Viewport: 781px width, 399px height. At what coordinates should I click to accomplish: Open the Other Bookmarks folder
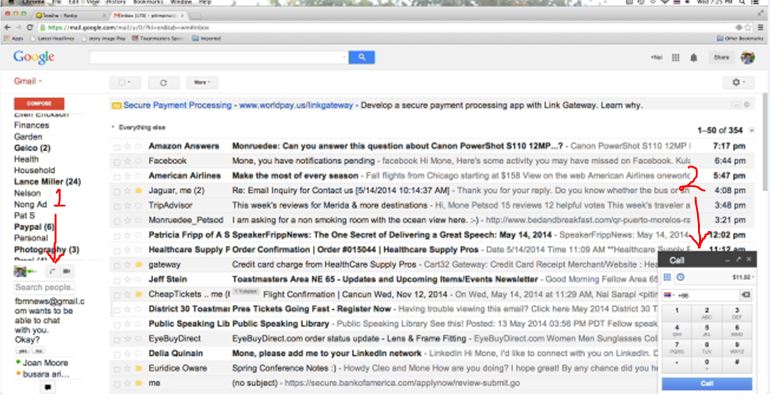click(740, 38)
